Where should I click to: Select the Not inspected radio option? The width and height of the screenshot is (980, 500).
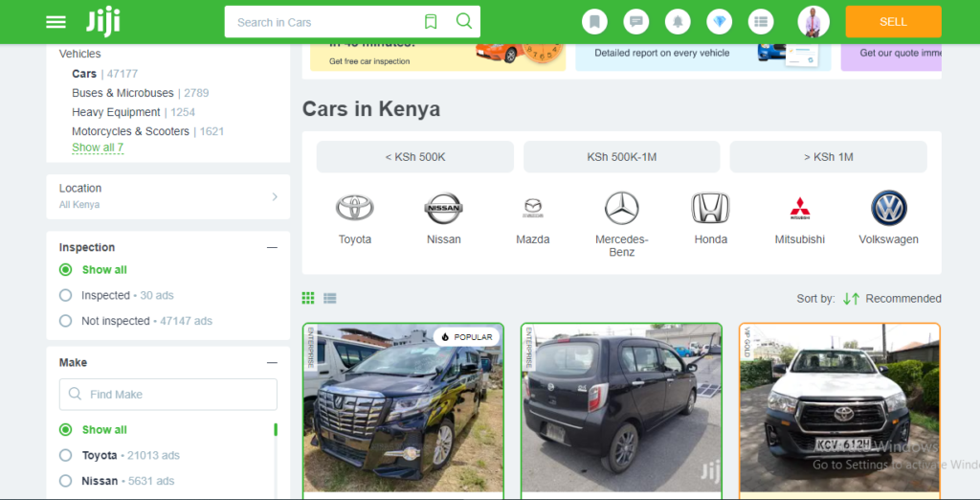point(66,321)
